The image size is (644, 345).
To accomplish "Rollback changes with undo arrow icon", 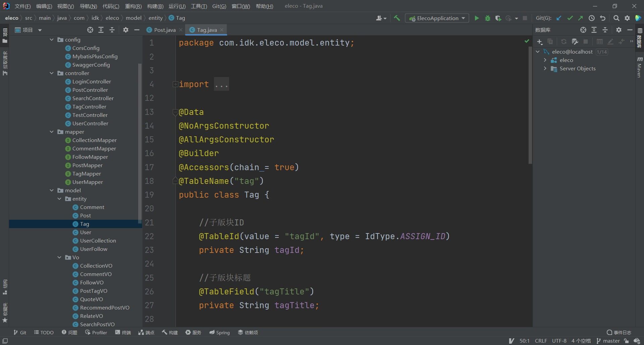I will (x=603, y=18).
